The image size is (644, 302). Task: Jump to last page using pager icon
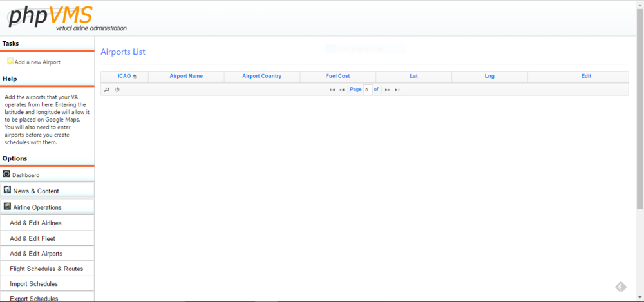(397, 90)
